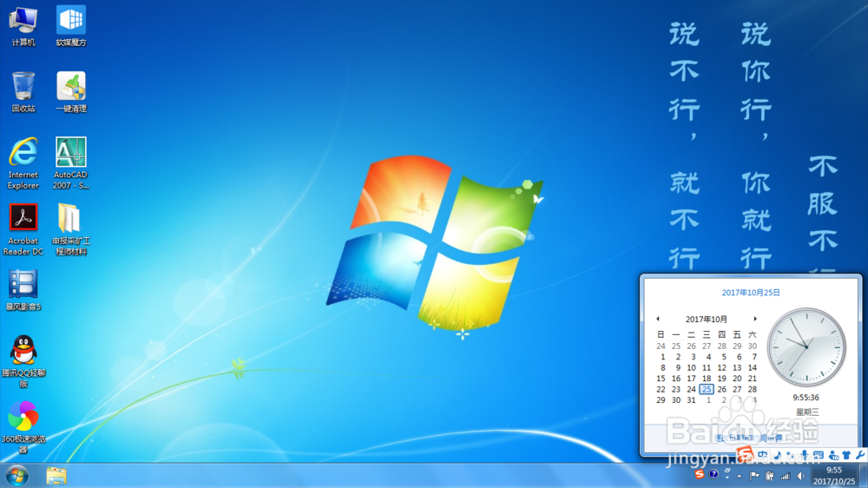Toggle the Sogou crescent moon half-width icon
The height and width of the screenshot is (488, 868).
778,455
